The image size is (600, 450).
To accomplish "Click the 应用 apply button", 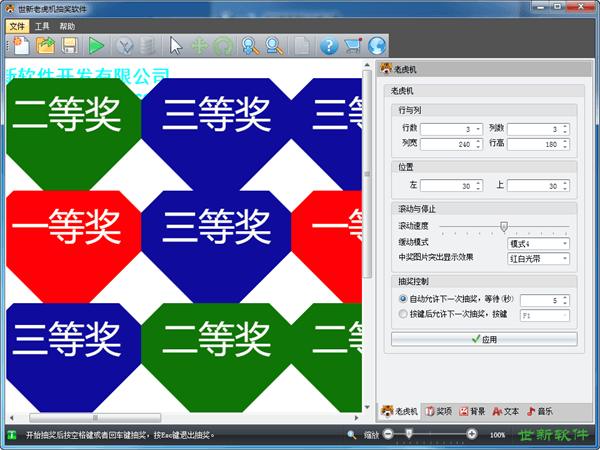I will point(484,339).
